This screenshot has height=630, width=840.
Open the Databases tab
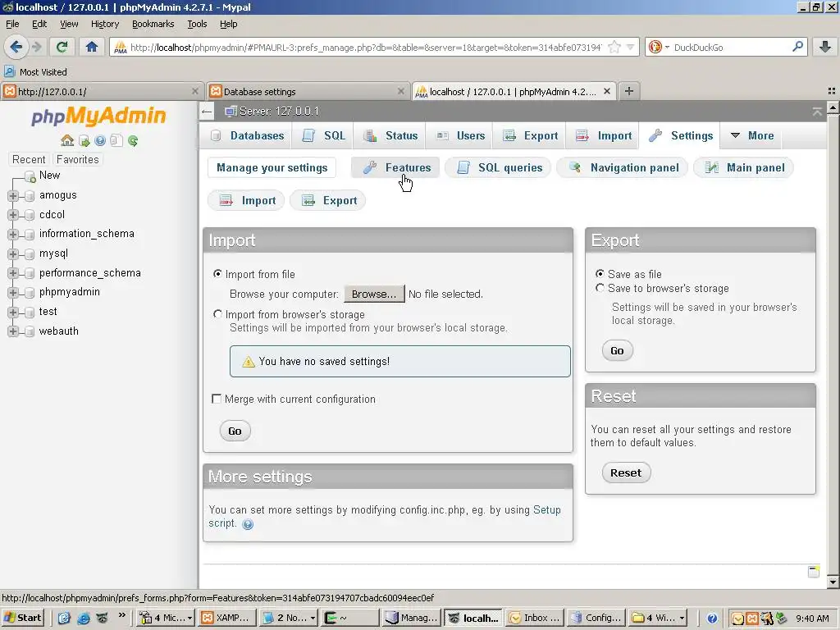tap(246, 135)
